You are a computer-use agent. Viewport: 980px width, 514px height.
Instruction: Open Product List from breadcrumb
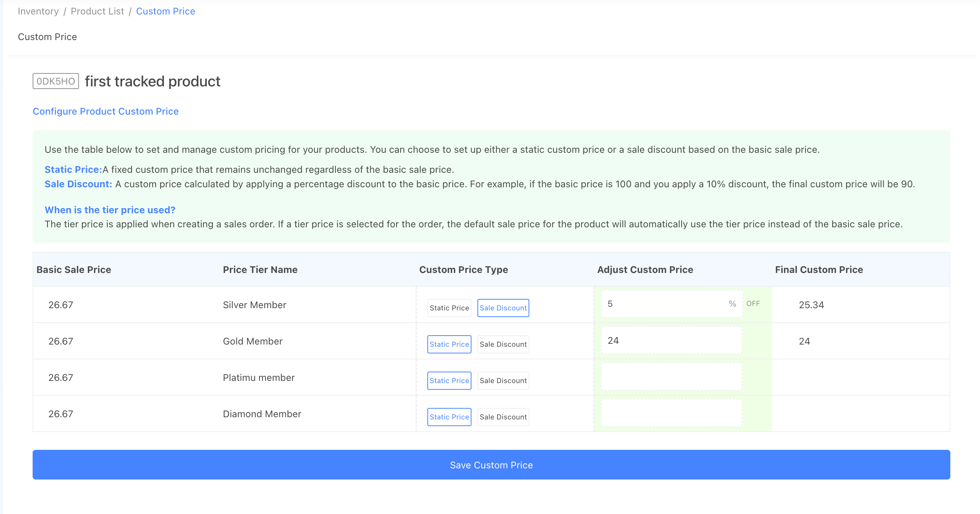(97, 11)
